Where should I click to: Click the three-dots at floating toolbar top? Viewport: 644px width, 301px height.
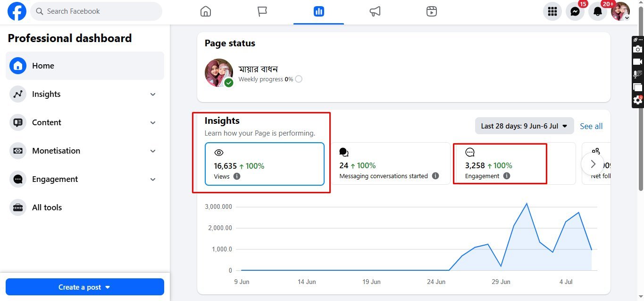640,40
